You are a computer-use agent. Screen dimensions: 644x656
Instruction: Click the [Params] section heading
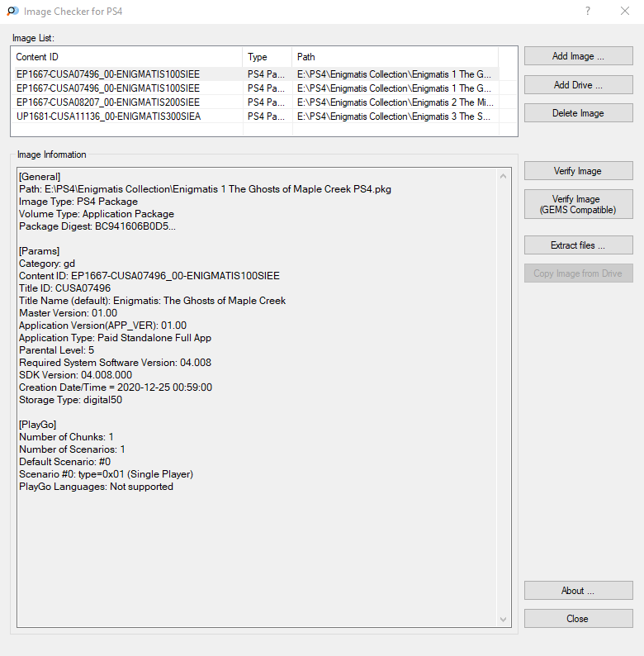click(x=40, y=251)
